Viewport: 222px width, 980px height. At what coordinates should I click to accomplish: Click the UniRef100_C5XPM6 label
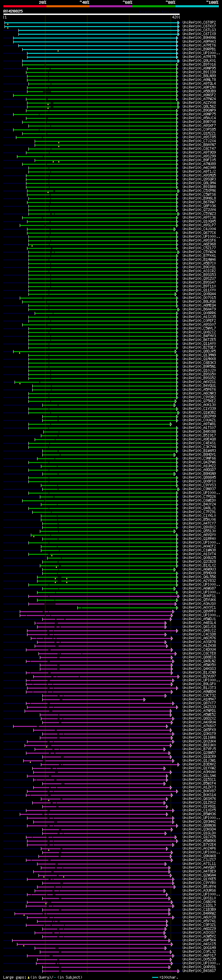[199, 191]
